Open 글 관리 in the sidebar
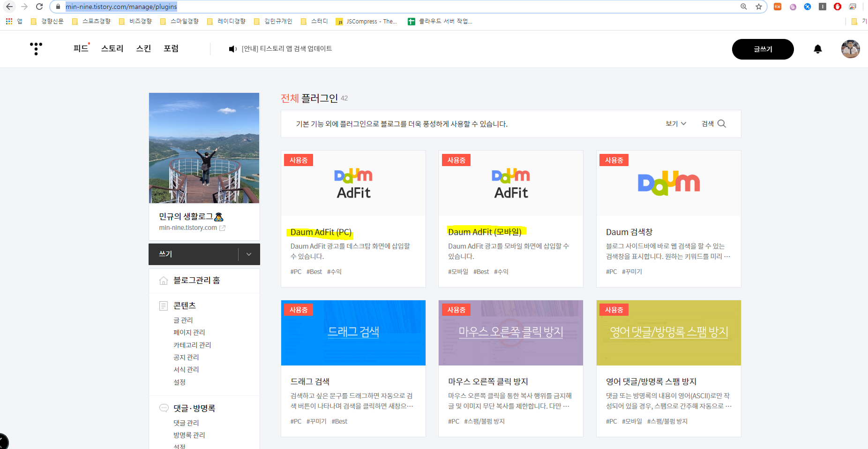 (183, 320)
